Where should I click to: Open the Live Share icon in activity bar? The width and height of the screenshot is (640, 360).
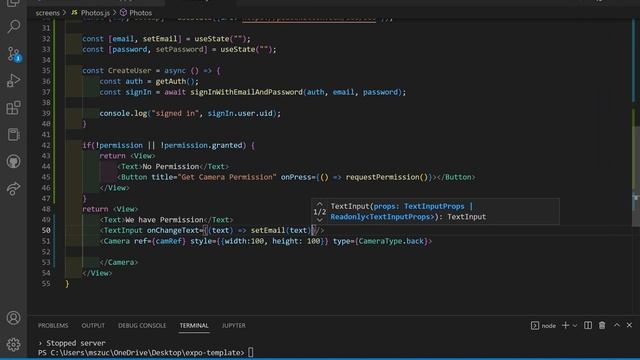tap(13, 189)
